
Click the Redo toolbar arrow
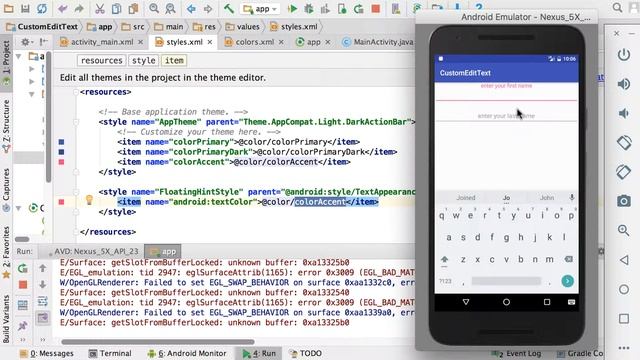pyautogui.click(x=79, y=8)
